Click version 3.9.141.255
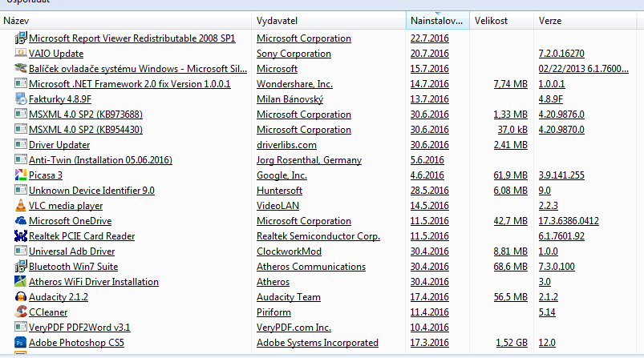The height and width of the screenshot is (358, 644). [561, 175]
